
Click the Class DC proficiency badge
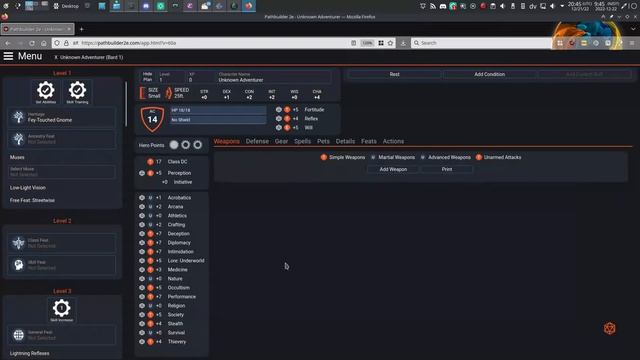[150, 162]
